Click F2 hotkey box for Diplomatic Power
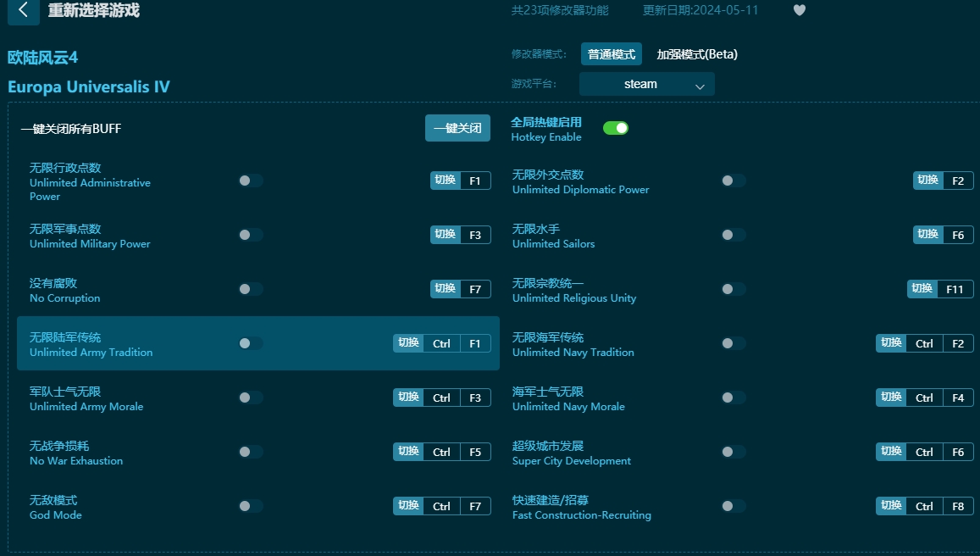 tap(959, 181)
